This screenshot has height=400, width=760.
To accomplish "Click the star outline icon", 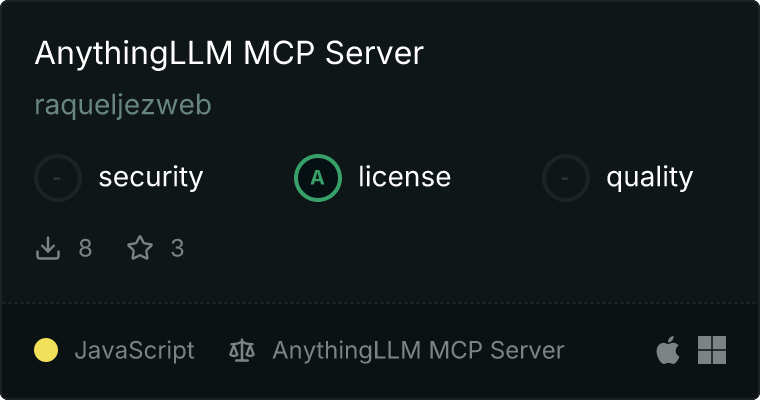I will pyautogui.click(x=140, y=248).
